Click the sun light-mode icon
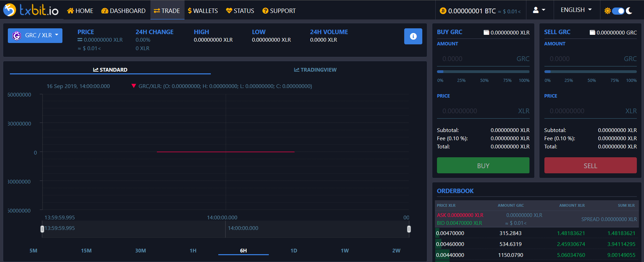The image size is (644, 262). [608, 11]
